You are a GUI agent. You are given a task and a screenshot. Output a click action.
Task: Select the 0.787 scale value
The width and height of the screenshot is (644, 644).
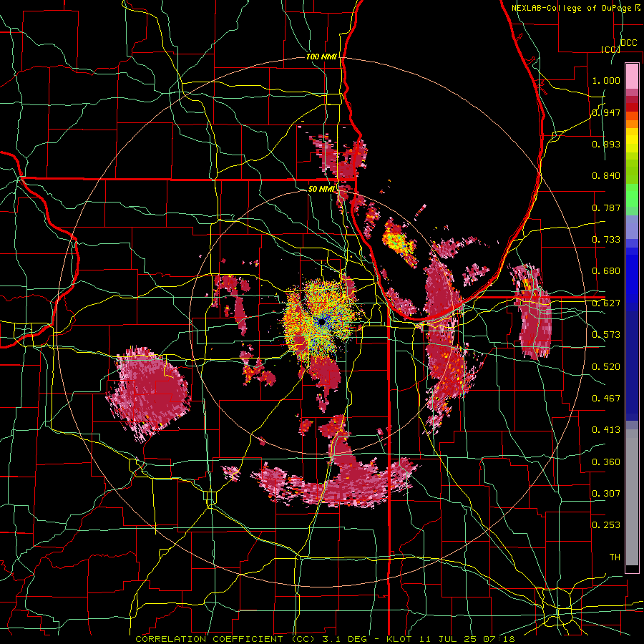606,208
